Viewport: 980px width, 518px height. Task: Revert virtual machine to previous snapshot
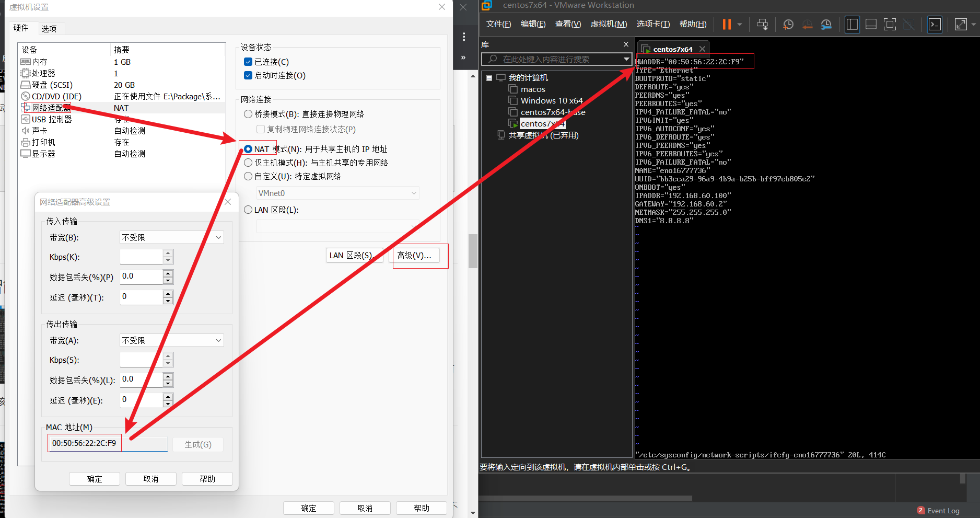807,24
